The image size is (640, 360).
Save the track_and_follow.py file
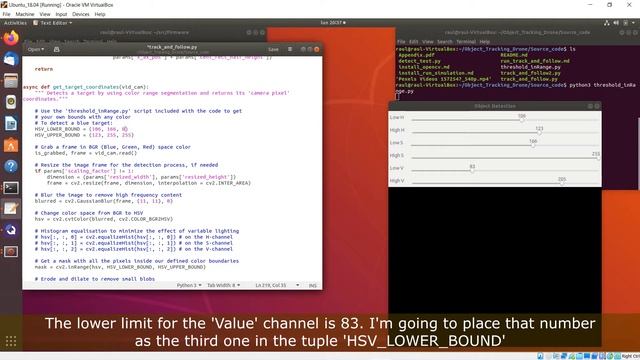(273, 49)
